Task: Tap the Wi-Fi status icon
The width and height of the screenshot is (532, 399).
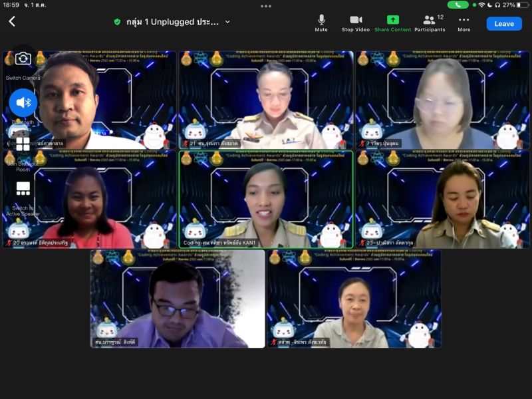Action: point(481,5)
